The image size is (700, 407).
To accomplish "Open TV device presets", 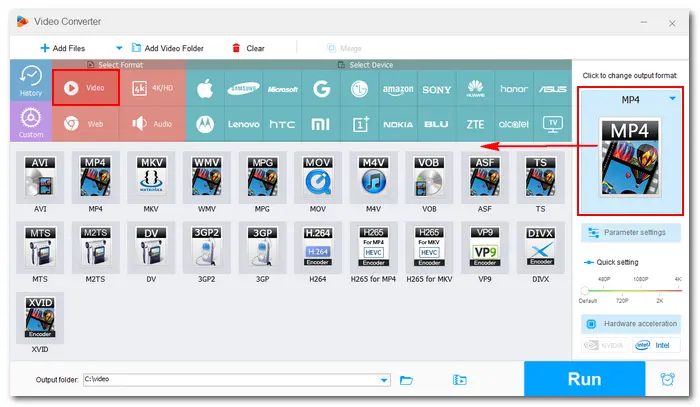I will [553, 124].
